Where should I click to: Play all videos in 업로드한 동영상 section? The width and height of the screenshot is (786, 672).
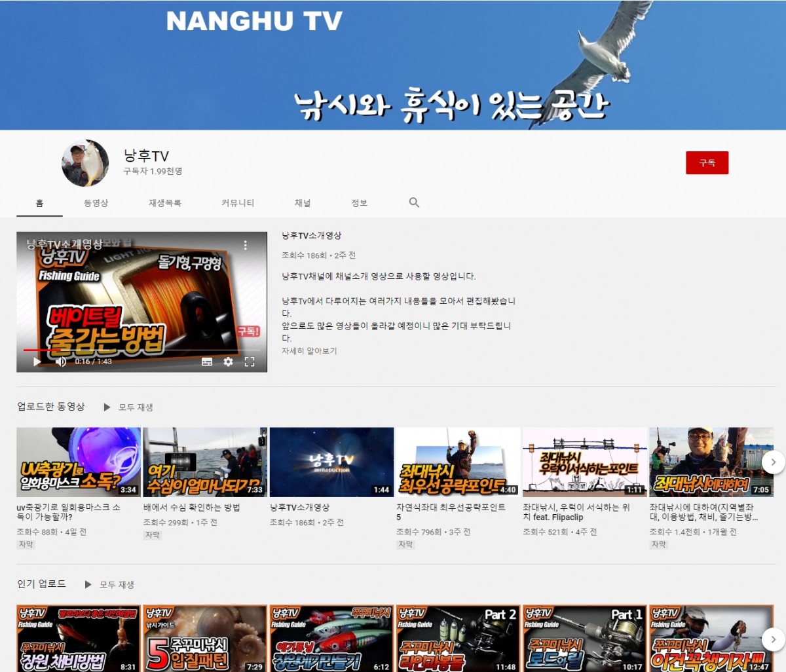pos(129,407)
